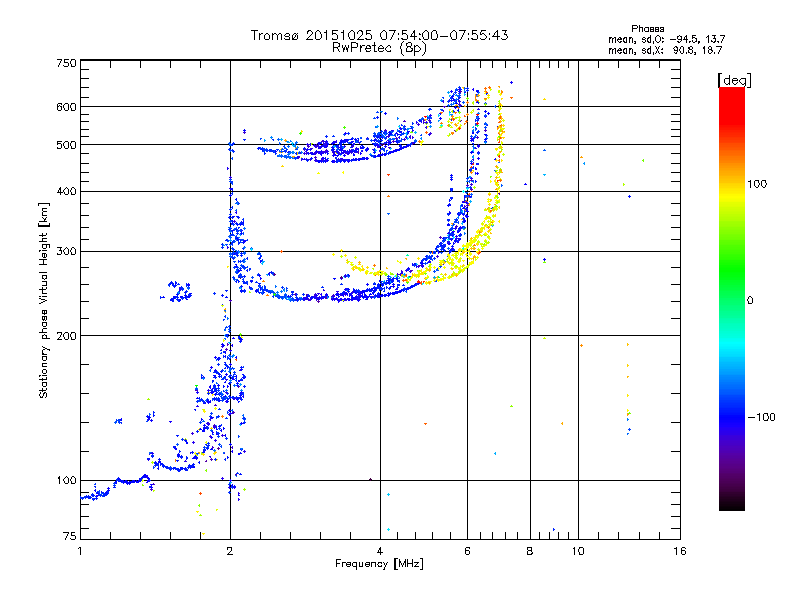
Task: Click the x-axis tick label 16
Action: tap(678, 550)
